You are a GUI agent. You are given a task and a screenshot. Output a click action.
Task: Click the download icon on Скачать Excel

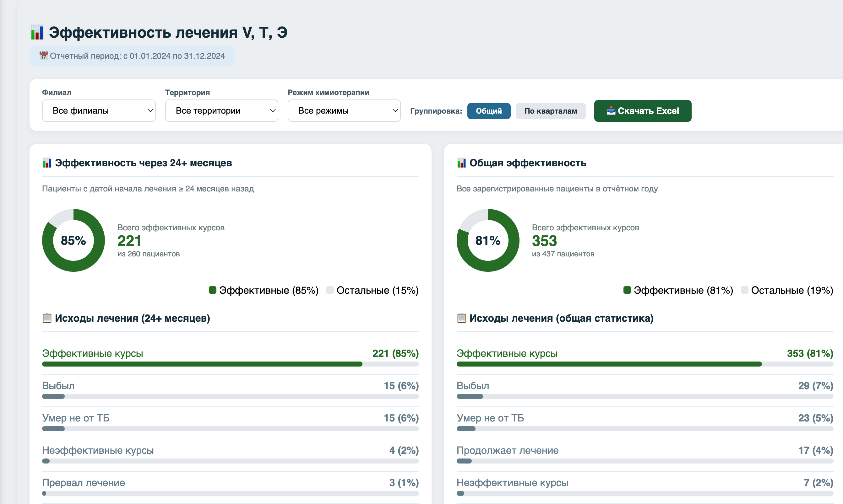(x=611, y=111)
